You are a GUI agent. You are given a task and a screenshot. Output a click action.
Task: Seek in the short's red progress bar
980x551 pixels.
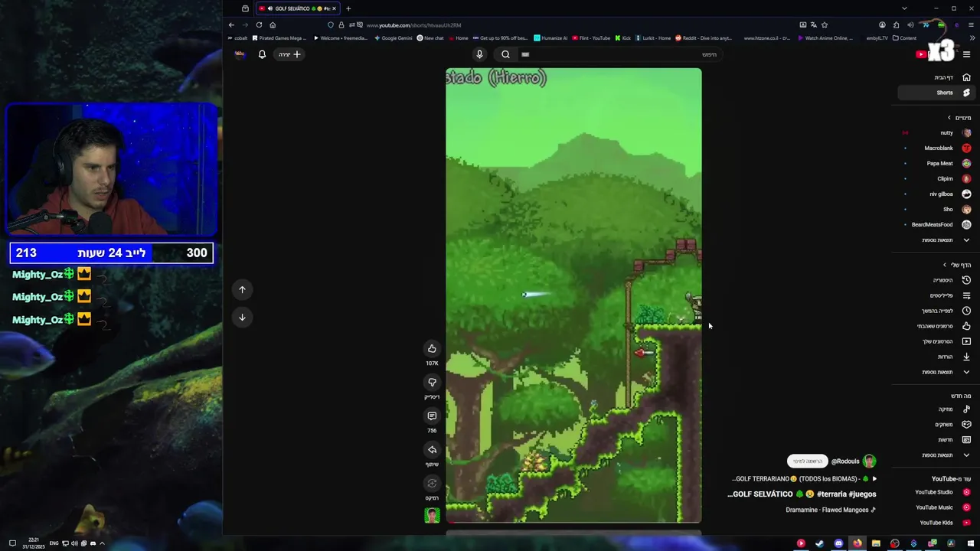[x=573, y=523]
